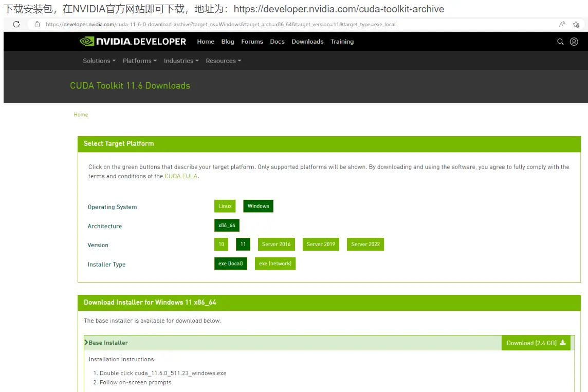Click the CUDA Toolkit 11.6 Downloads heading
This screenshot has height=392, width=588.
tap(130, 86)
